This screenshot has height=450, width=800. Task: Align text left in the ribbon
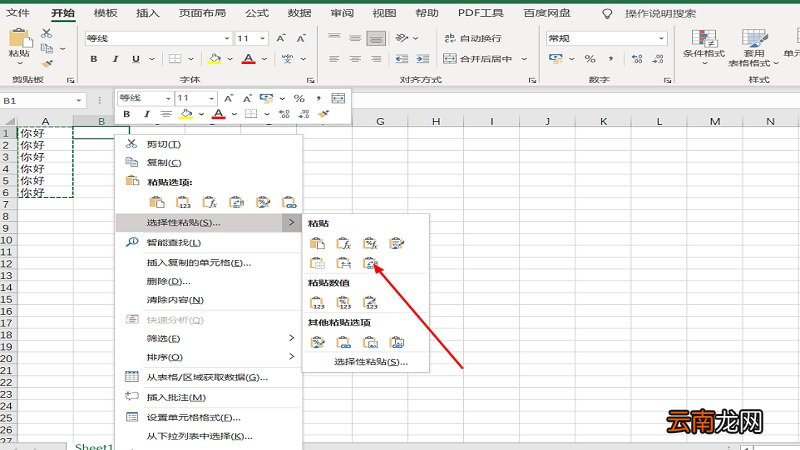click(x=334, y=59)
